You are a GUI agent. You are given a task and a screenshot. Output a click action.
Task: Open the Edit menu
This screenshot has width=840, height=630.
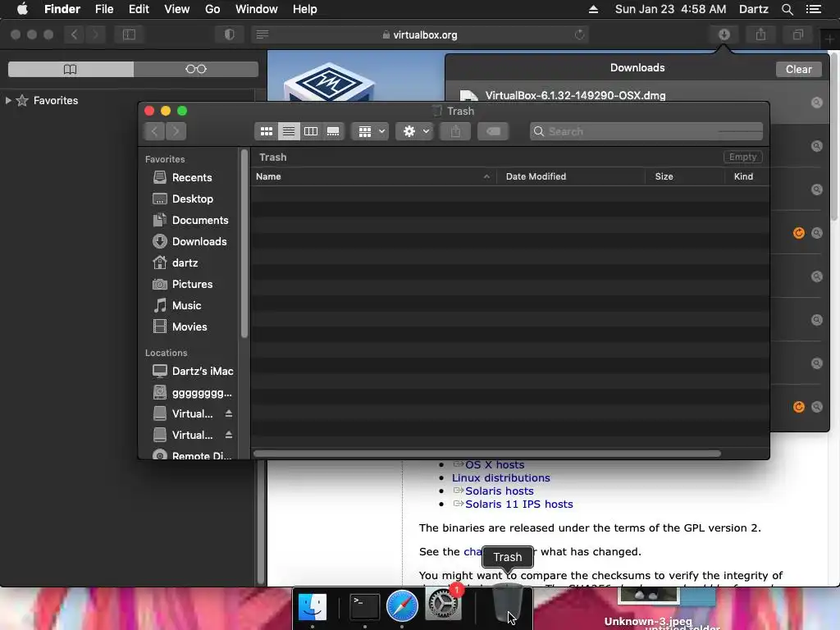(139, 9)
